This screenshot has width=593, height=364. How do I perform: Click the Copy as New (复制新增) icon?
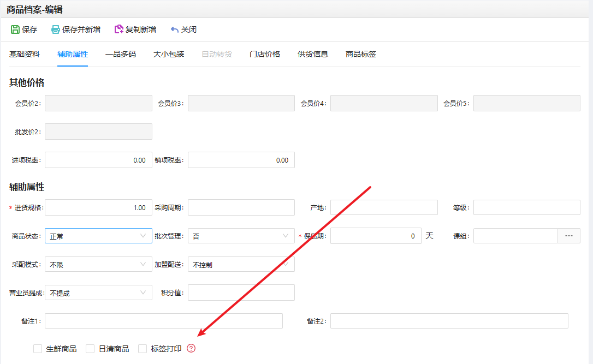point(118,29)
